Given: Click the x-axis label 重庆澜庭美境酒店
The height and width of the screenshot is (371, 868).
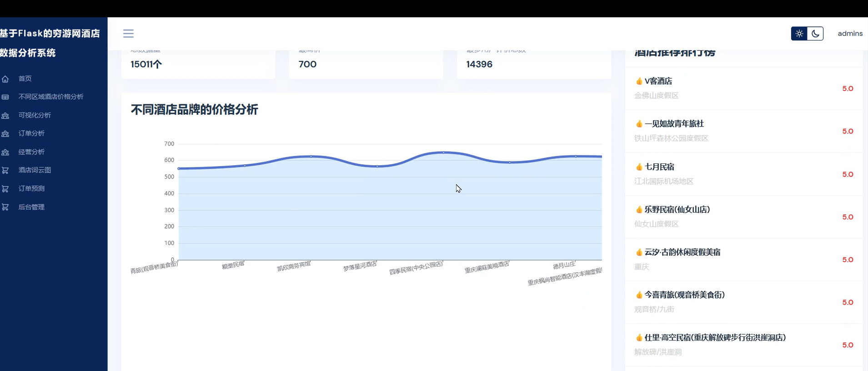Looking at the screenshot, I should 487,267.
